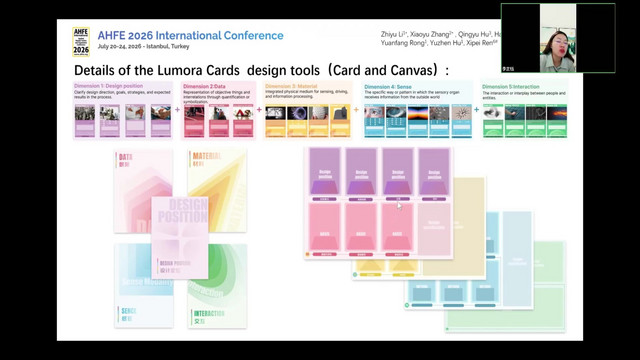Click the Dimension 4: Sense heading

coord(388,87)
